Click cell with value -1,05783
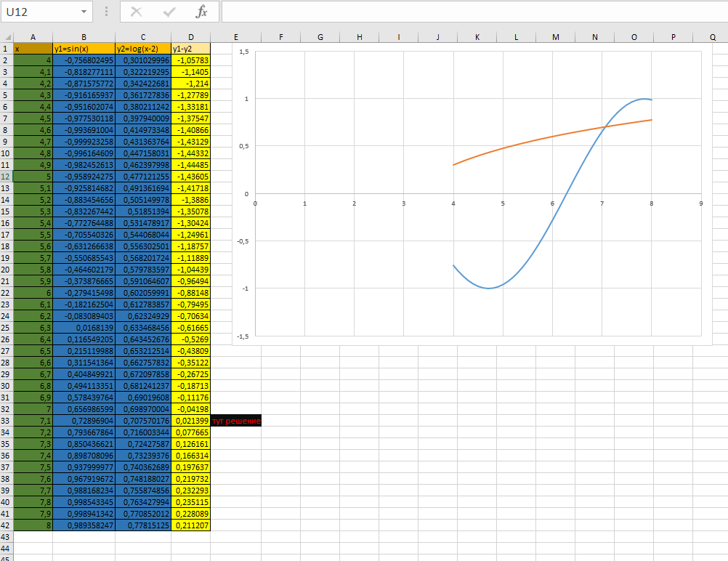 (191, 60)
